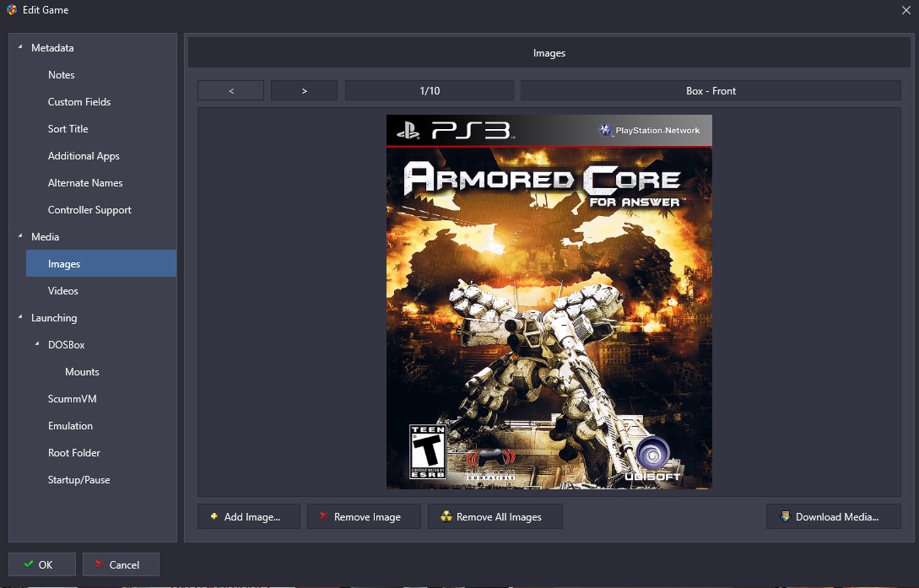
Task: Switch to the Videos section
Action: [x=62, y=290]
